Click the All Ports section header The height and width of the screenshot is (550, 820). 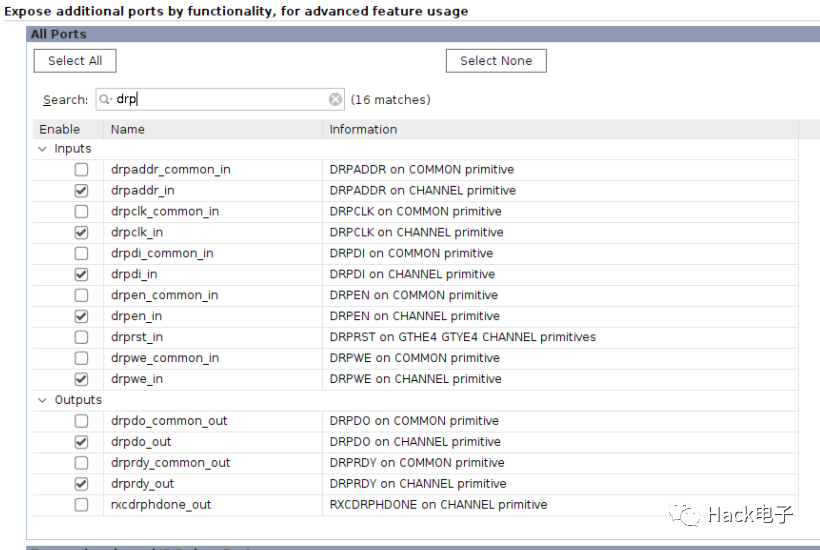pyautogui.click(x=423, y=34)
